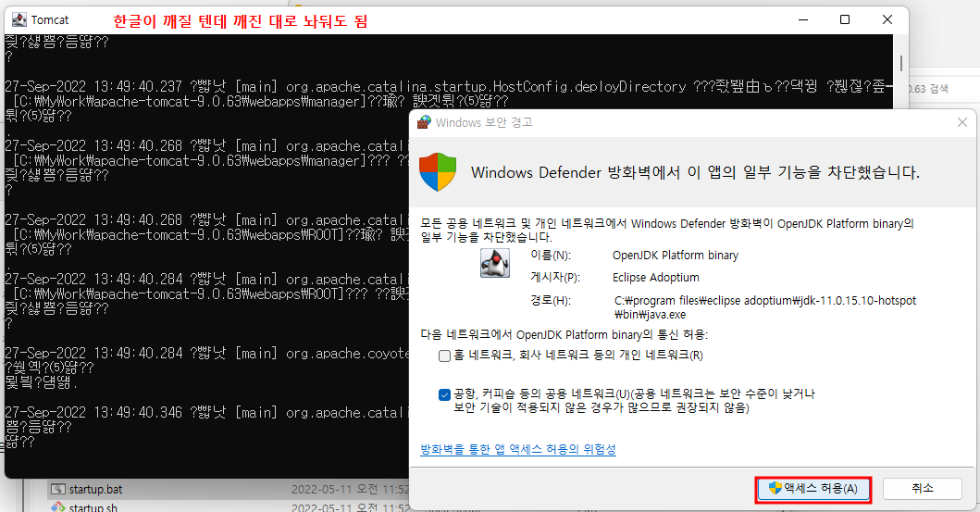Viewport: 980px width, 512px height.
Task: Click the Windows security alert firewall icon
Action: coord(424,122)
